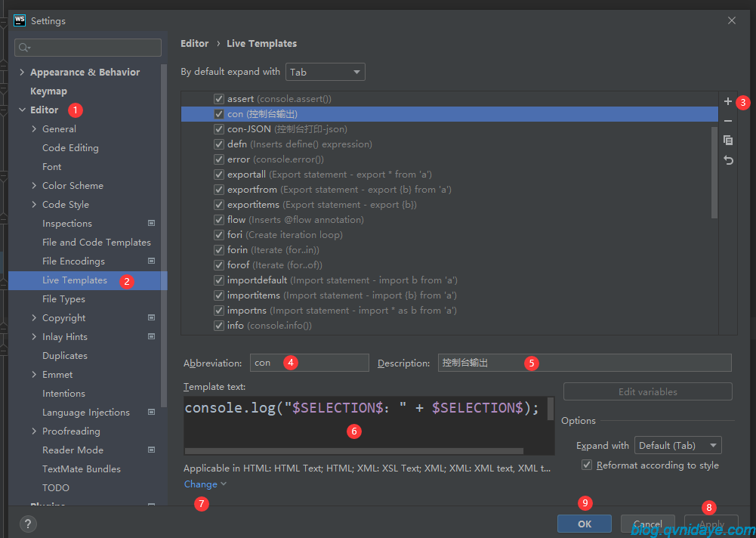756x538 pixels.
Task: Click the Apply button
Action: pos(711,524)
